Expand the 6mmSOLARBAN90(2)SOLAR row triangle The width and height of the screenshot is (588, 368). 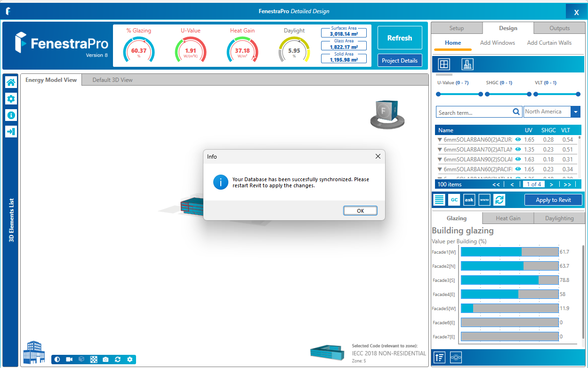point(440,159)
